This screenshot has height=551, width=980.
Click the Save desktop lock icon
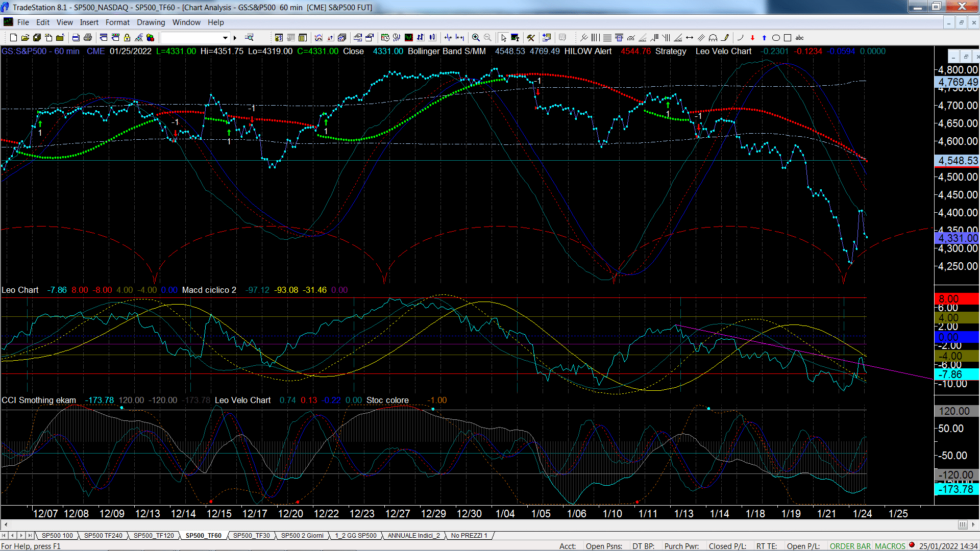[x=127, y=38]
